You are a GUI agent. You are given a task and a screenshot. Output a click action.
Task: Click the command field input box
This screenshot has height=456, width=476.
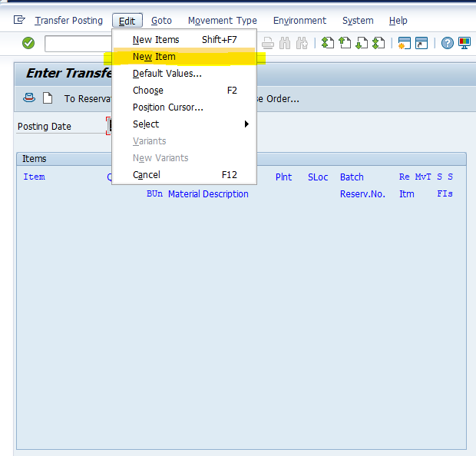click(x=78, y=44)
